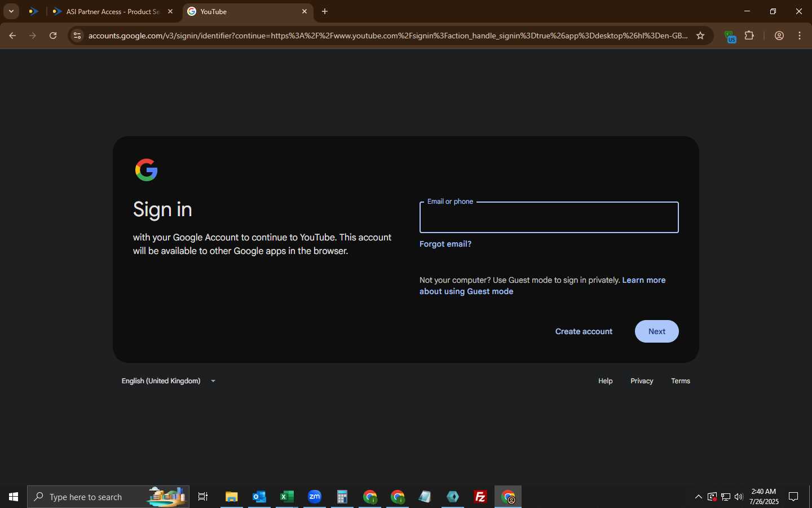Image resolution: width=812 pixels, height=508 pixels.
Task: Open the English (United Kingdom) language dropdown
Action: click(169, 381)
